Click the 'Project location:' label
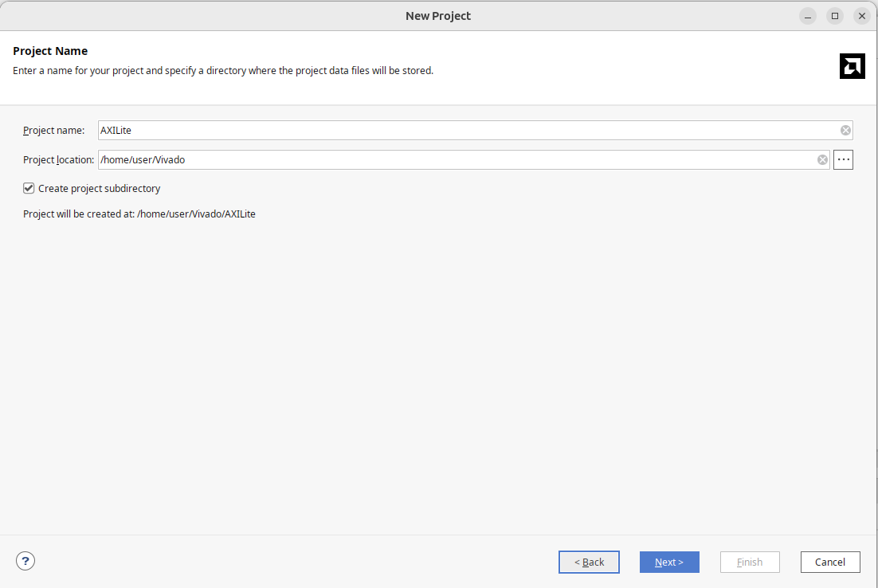Screen dimensions: 878x588 [58, 160]
